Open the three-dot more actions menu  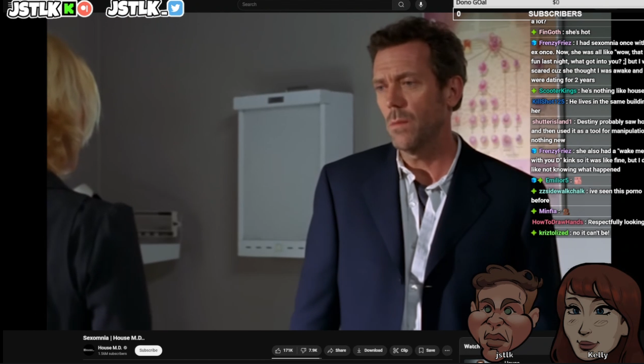pyautogui.click(x=447, y=350)
